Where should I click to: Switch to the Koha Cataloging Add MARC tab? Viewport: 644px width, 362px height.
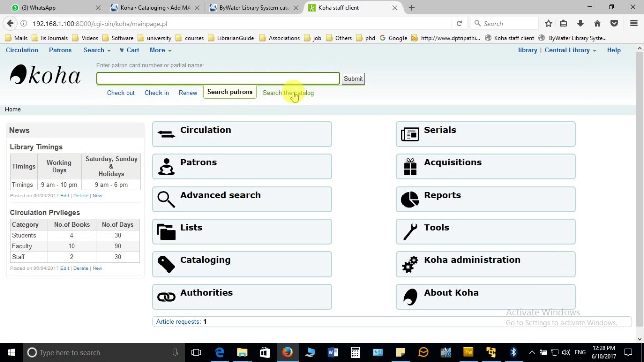point(155,8)
